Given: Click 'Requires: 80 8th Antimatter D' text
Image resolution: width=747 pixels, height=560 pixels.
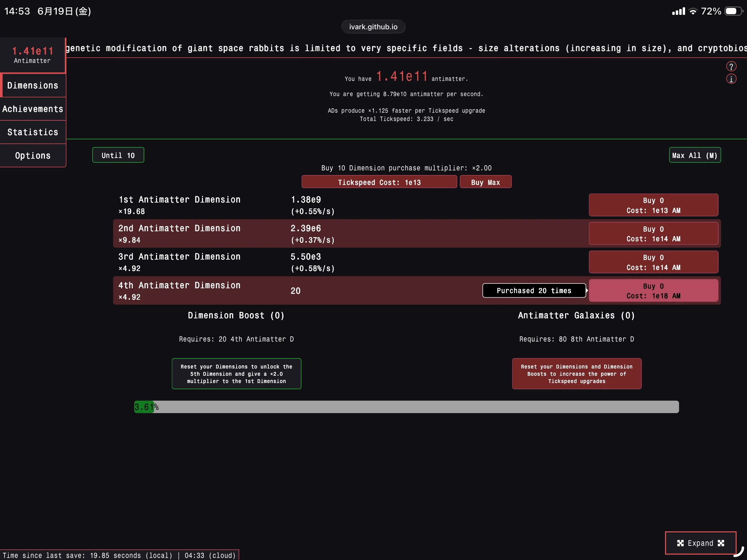Looking at the screenshot, I should [577, 339].
